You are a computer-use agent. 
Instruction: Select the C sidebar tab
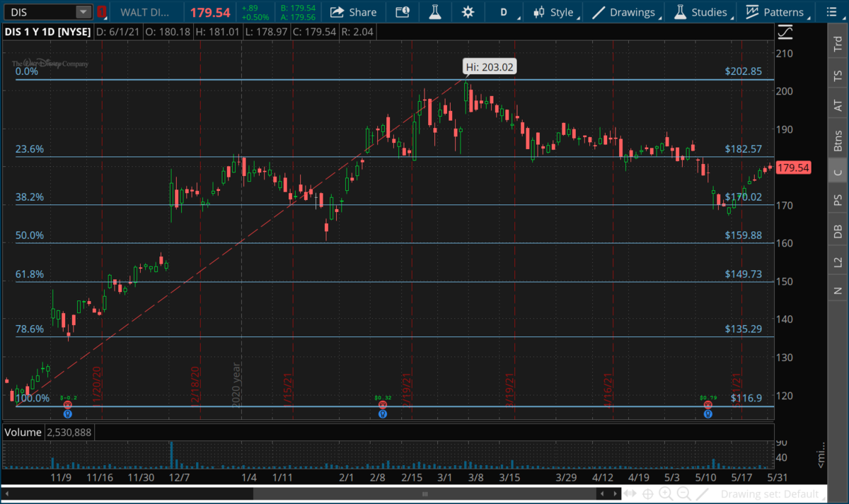click(838, 172)
